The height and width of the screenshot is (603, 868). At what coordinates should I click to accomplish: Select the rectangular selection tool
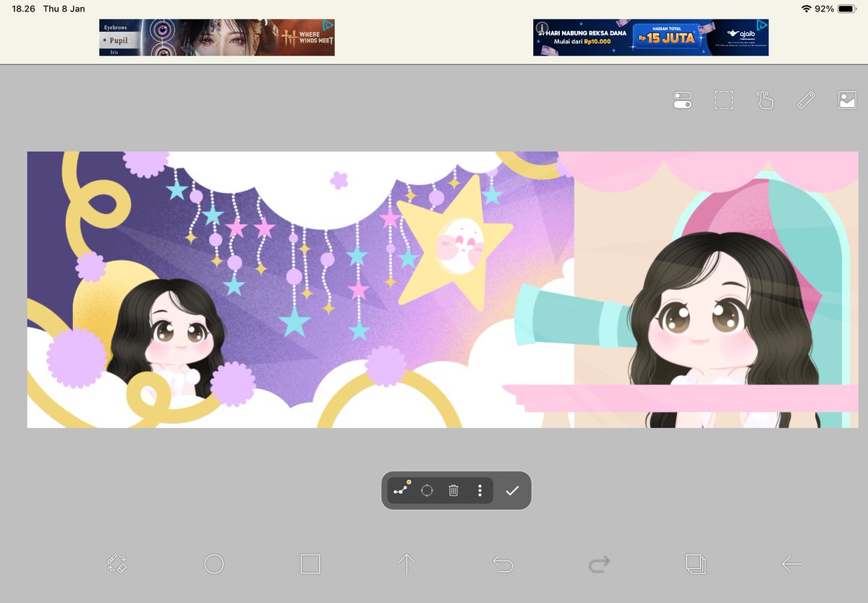[x=723, y=100]
